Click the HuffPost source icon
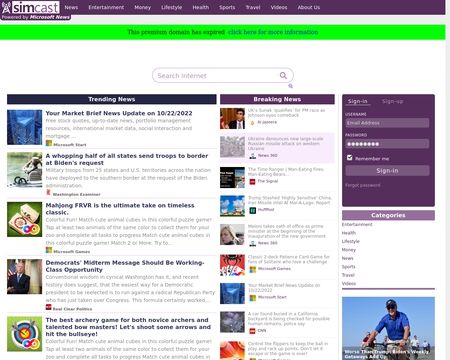This screenshot has width=450, height=360. point(253,210)
